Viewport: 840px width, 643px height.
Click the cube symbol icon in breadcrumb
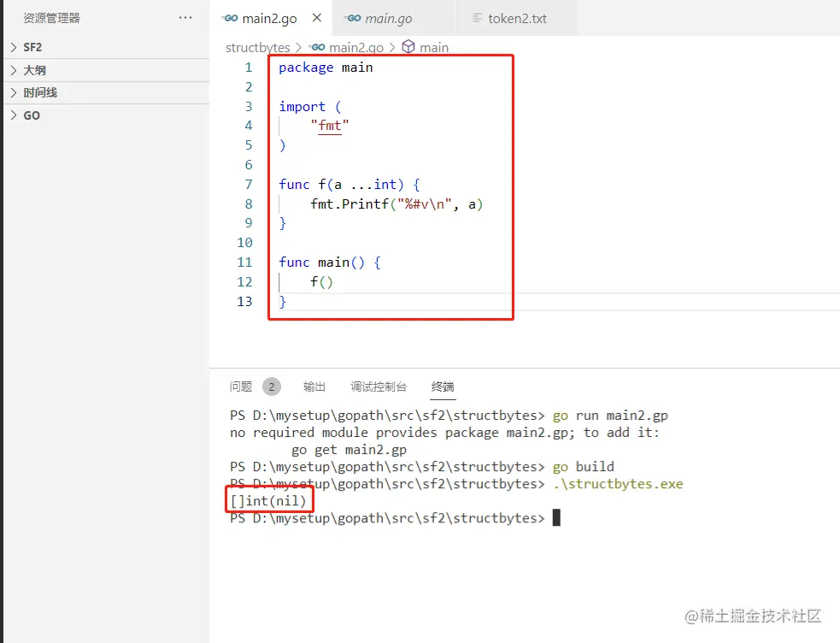(x=408, y=47)
